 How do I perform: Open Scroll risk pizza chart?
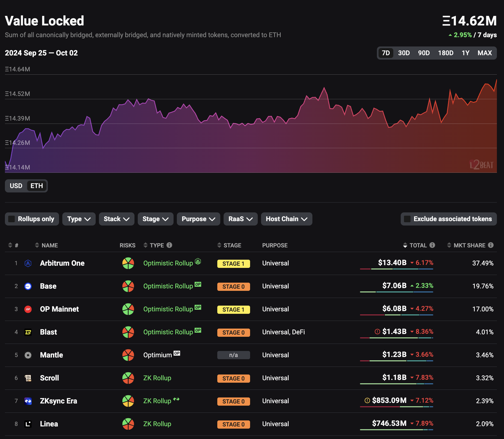(x=128, y=378)
